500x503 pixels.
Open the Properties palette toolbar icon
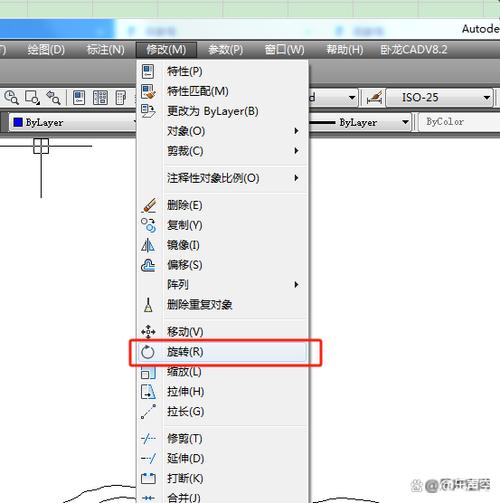click(x=79, y=98)
